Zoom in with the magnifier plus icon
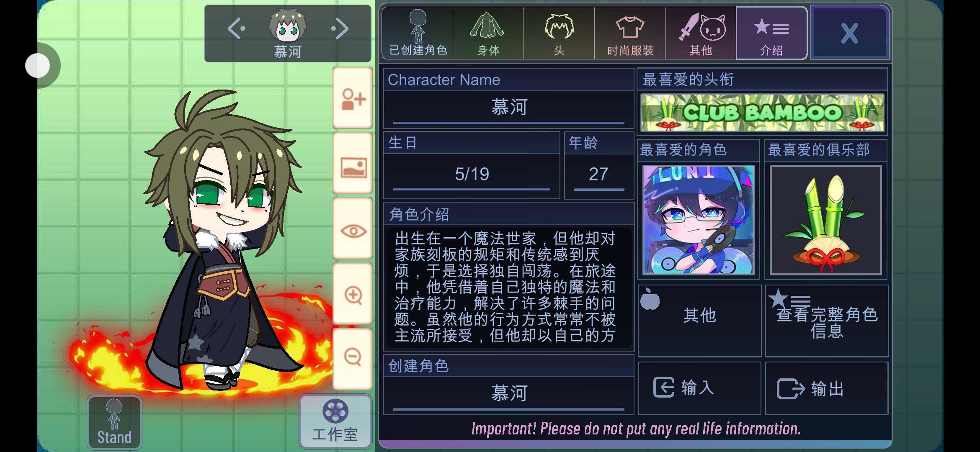980x452 pixels. click(x=353, y=295)
